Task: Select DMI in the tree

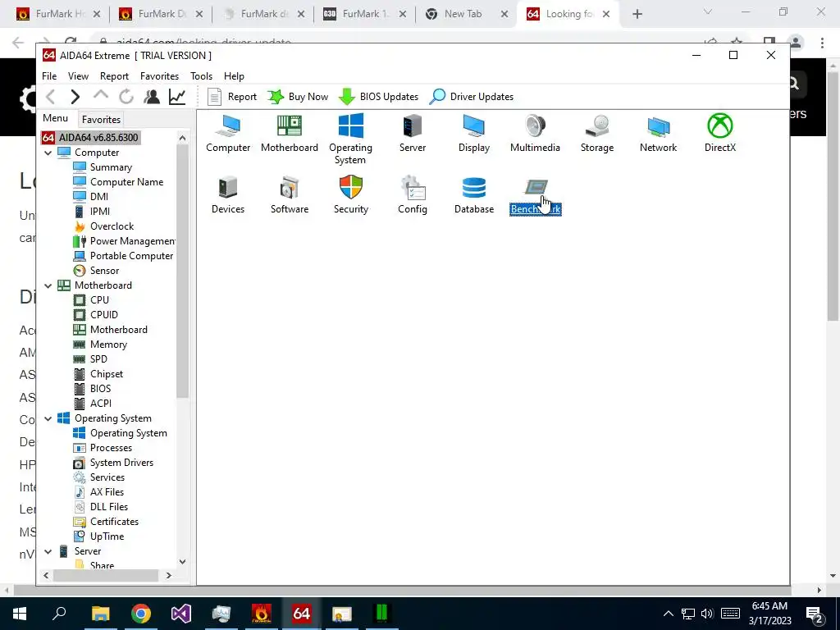Action: [x=90, y=197]
